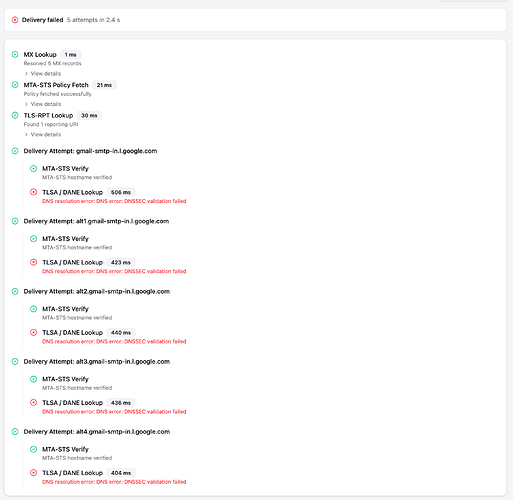Click the green check icon beside TLS-RPT Lookup
This screenshot has width=513, height=500.
click(15, 115)
